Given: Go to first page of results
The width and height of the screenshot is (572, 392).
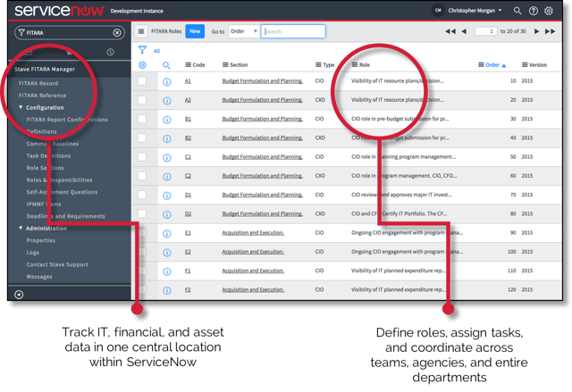Looking at the screenshot, I should click(450, 31).
